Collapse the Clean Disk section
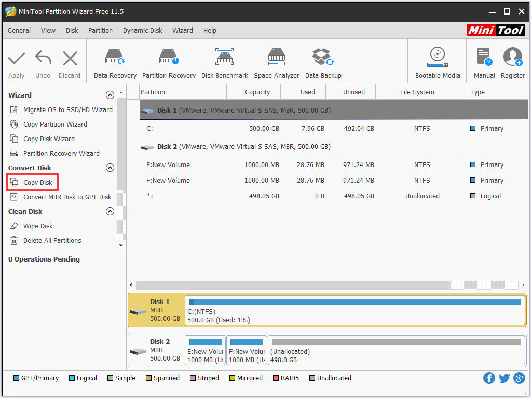Image resolution: width=532 pixels, height=399 pixels. tap(110, 211)
